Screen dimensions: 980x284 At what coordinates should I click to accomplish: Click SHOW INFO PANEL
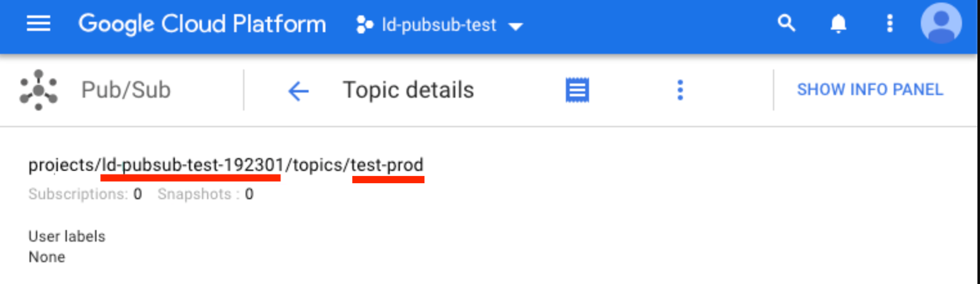pyautogui.click(x=870, y=90)
